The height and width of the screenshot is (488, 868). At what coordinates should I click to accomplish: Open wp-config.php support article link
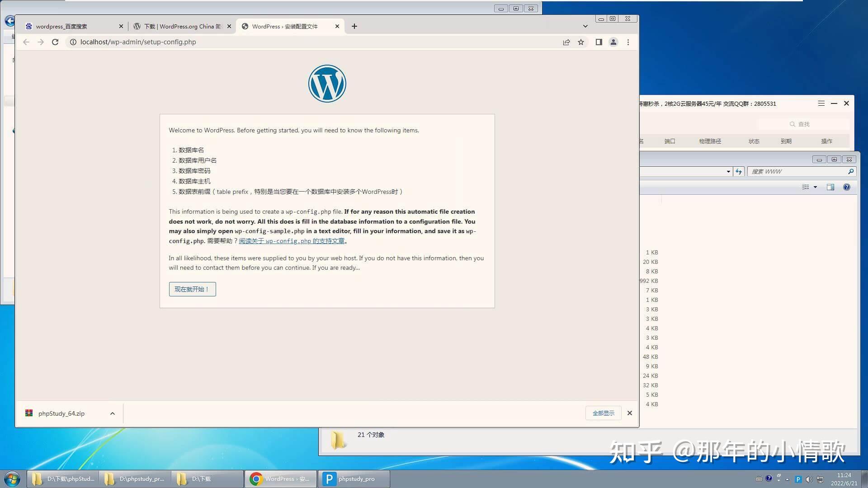[292, 241]
